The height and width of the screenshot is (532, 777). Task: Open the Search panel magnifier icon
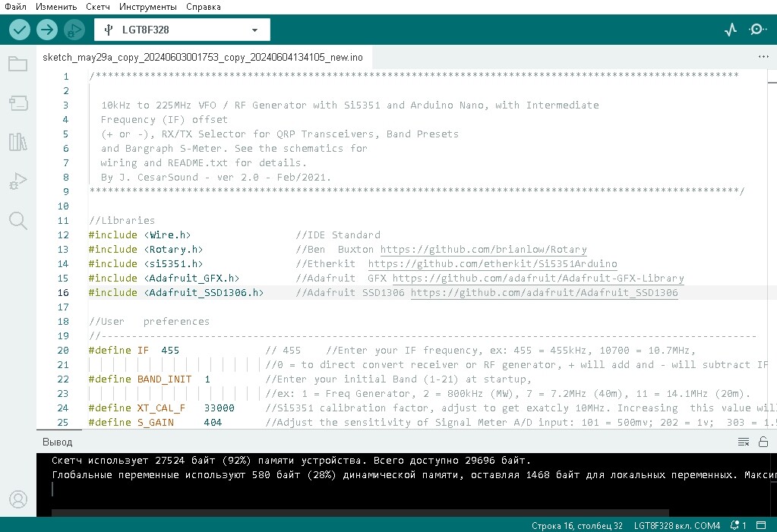17,220
